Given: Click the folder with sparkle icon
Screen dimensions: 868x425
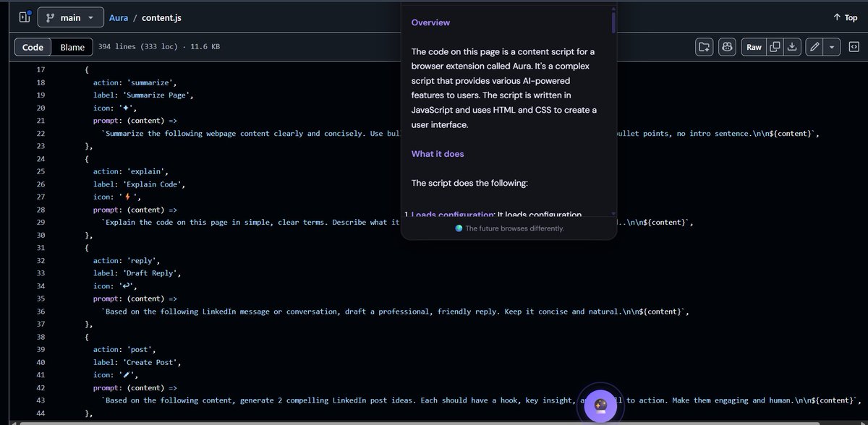Looking at the screenshot, I should [x=703, y=47].
